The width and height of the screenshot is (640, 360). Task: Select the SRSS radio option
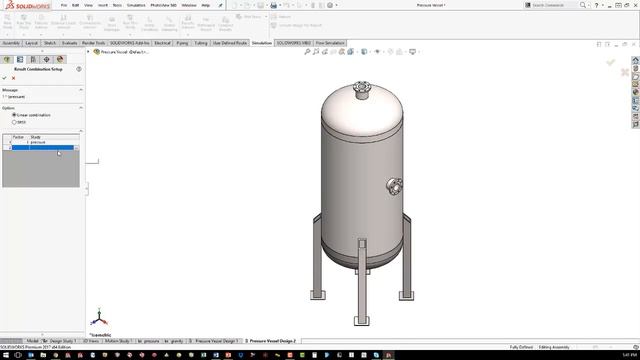14,122
